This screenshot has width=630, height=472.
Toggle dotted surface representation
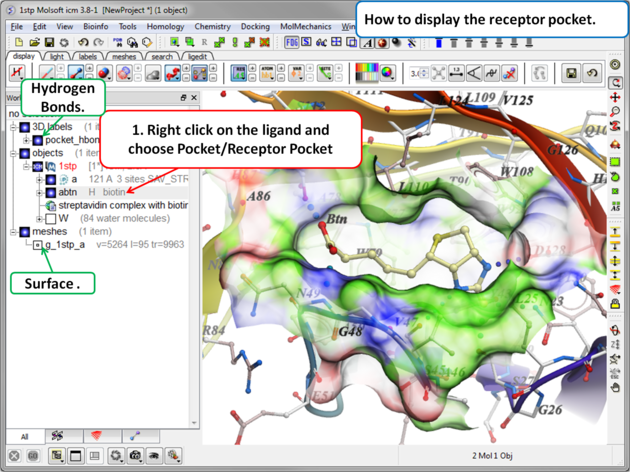click(x=124, y=74)
